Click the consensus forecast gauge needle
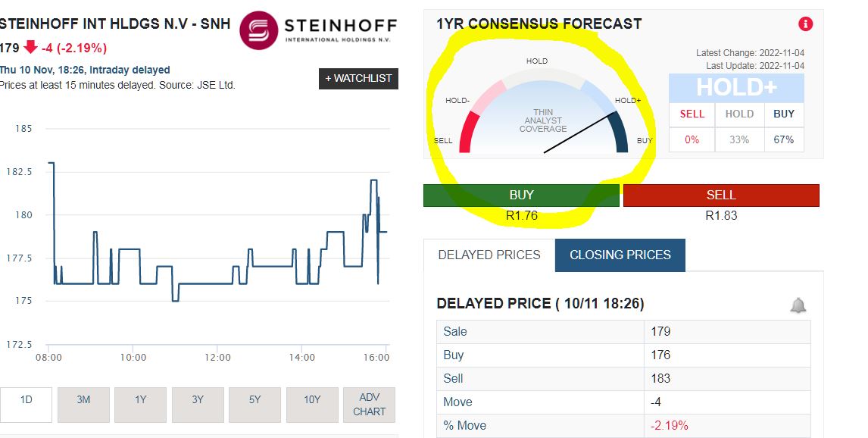868x438 pixels. (x=579, y=133)
